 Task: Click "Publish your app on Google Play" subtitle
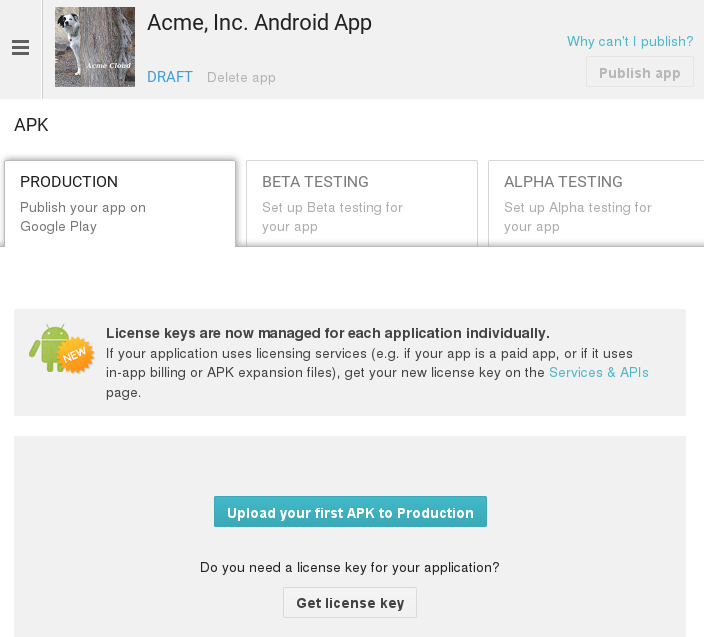point(83,217)
